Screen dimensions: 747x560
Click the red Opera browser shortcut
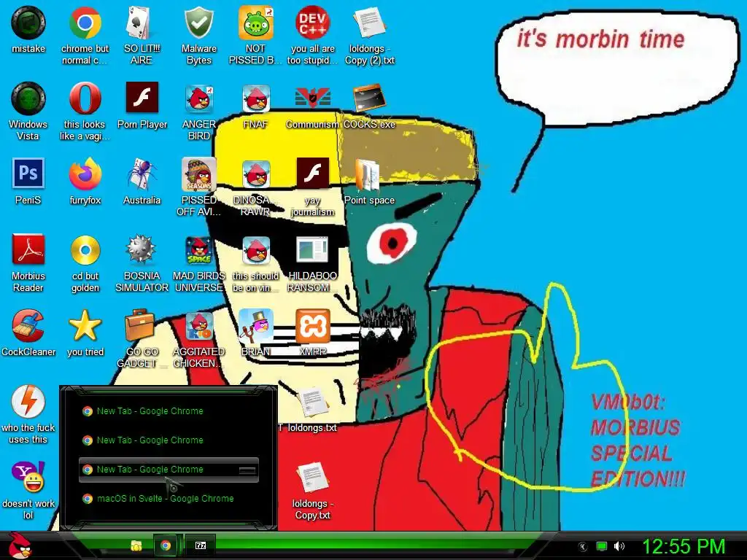click(85, 98)
